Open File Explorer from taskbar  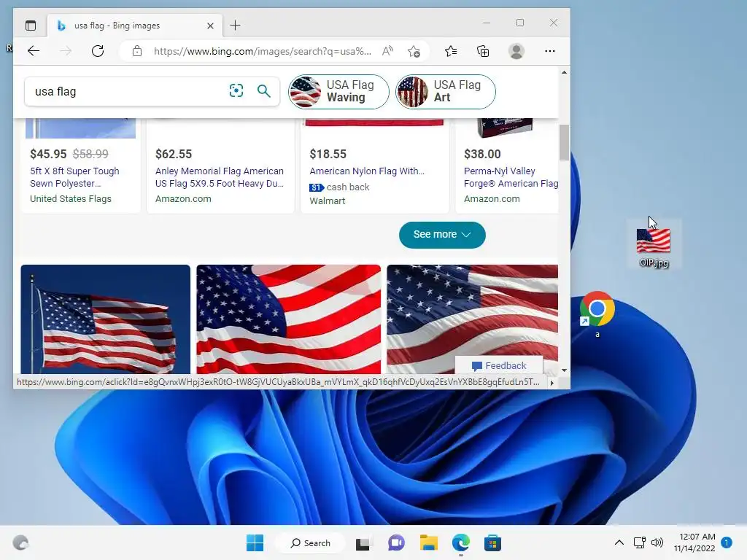428,542
